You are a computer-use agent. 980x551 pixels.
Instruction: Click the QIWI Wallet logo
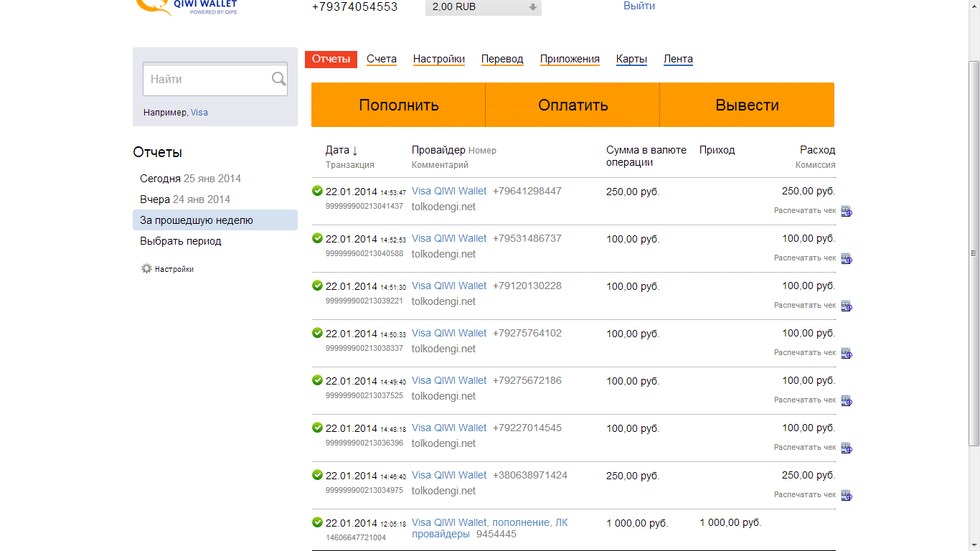(x=187, y=8)
